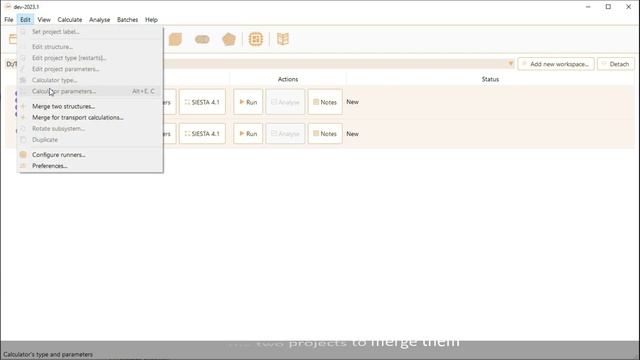The height and width of the screenshot is (360, 640).
Task: Click Add new workspace button
Action: [556, 64]
